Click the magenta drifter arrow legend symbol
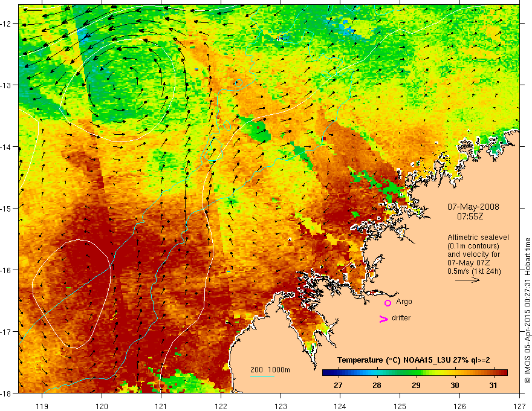This screenshot has width=532, height=411. [383, 319]
